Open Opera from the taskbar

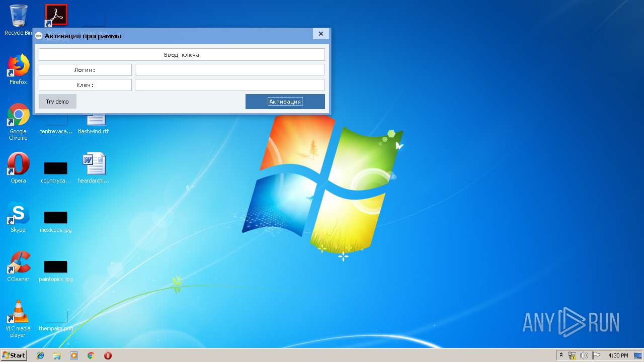[x=108, y=355]
